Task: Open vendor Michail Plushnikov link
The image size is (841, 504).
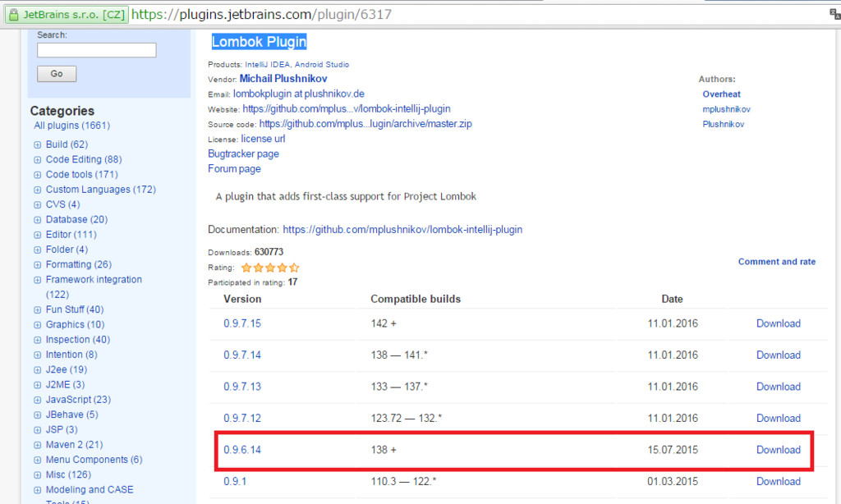Action: (283, 79)
